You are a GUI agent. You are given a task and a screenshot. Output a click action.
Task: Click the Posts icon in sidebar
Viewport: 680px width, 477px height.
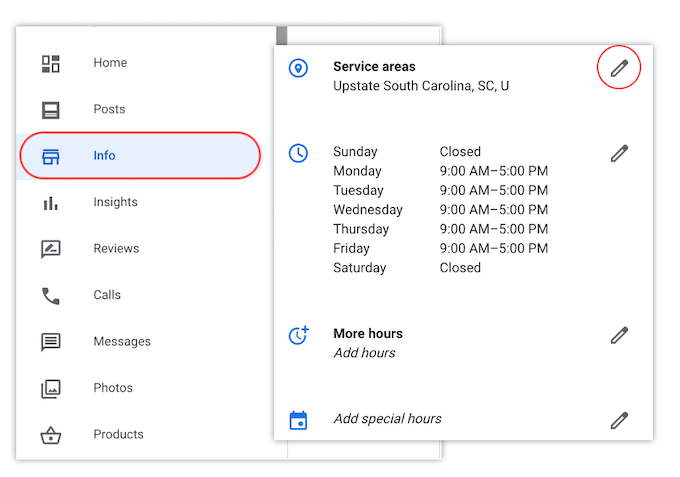point(50,110)
